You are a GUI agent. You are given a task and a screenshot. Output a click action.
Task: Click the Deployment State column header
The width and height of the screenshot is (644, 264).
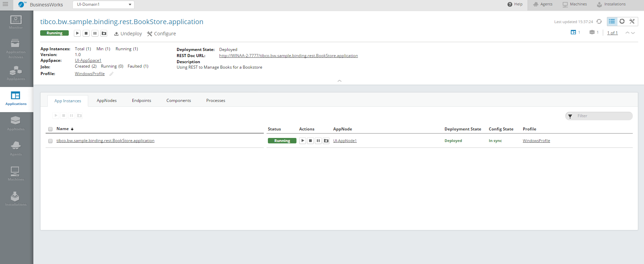(463, 129)
